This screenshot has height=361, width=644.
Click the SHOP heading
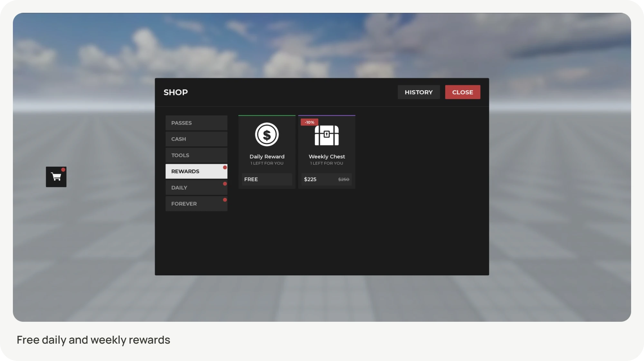[x=176, y=92]
